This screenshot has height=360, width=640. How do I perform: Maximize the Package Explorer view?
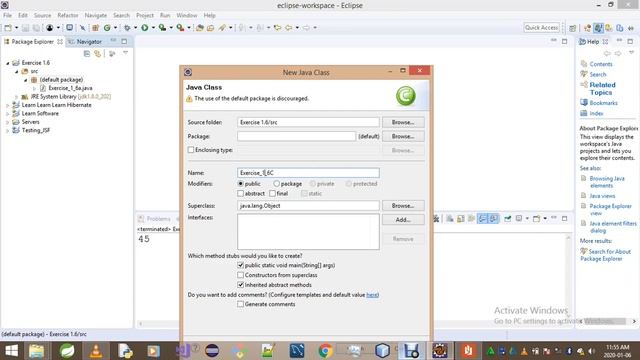click(x=124, y=41)
